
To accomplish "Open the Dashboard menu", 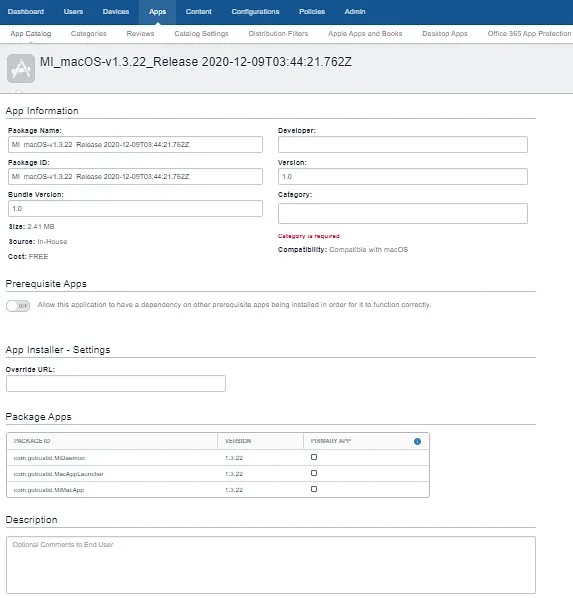I will 26,12.
